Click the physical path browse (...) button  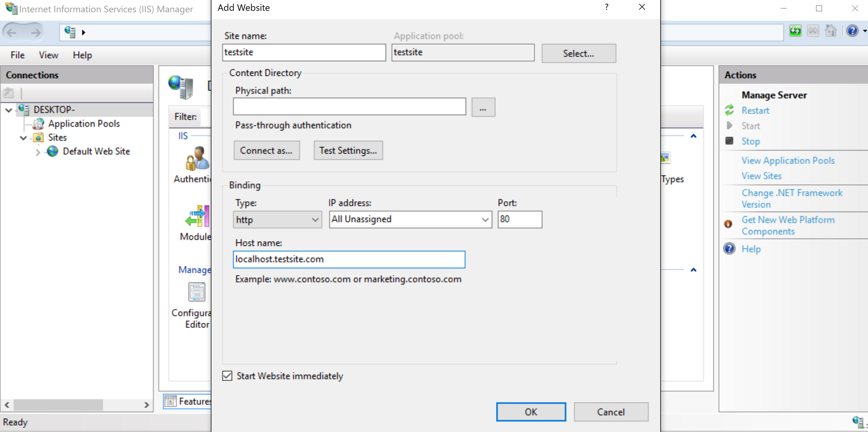click(483, 107)
